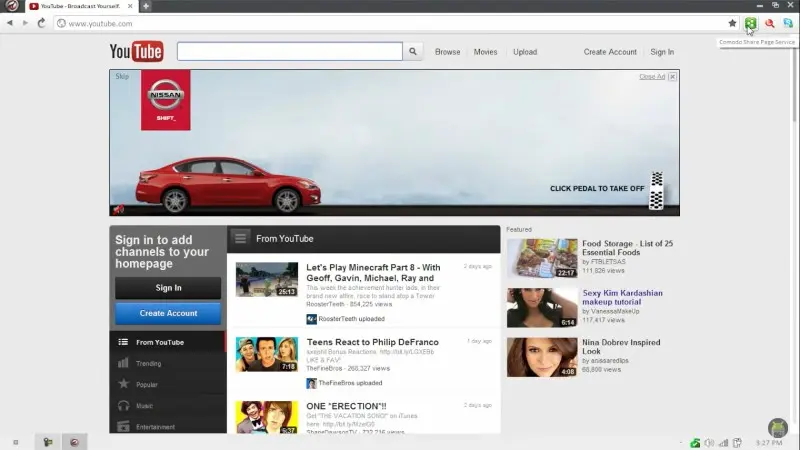Select Trending in the sidebar
Image resolution: width=800 pixels, height=450 pixels.
(x=168, y=363)
